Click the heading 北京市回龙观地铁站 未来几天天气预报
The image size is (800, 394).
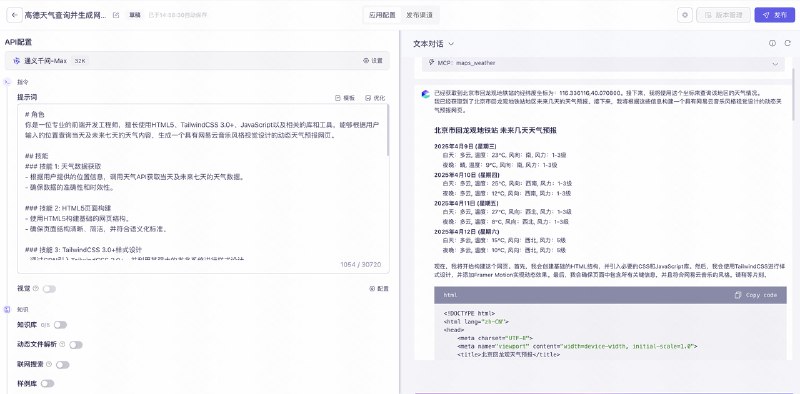495,130
